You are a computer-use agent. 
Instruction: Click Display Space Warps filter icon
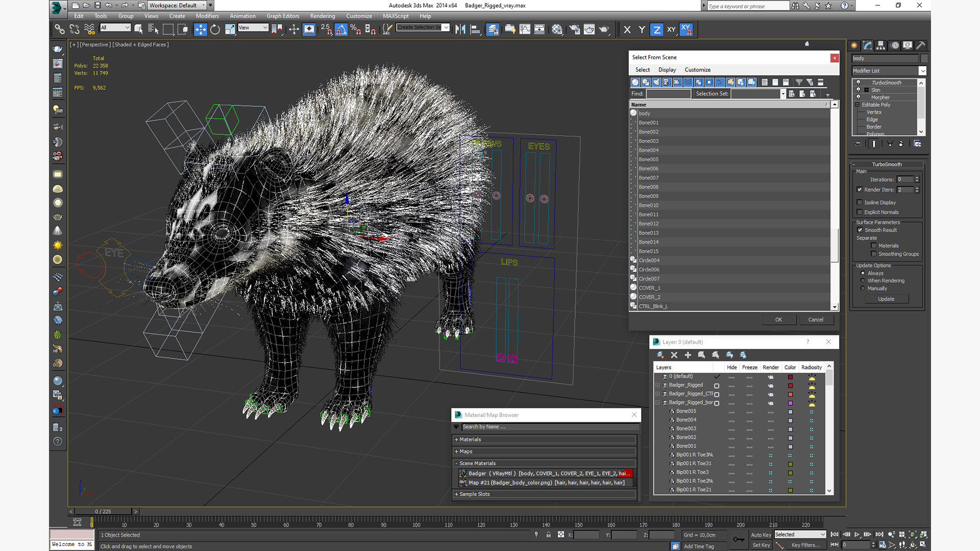click(x=688, y=82)
